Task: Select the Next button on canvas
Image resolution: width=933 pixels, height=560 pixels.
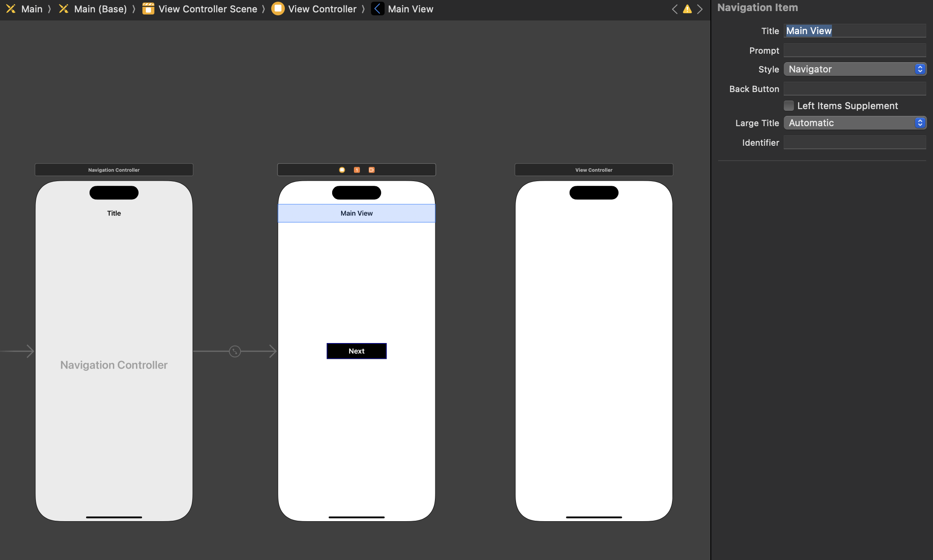Action: tap(356, 351)
